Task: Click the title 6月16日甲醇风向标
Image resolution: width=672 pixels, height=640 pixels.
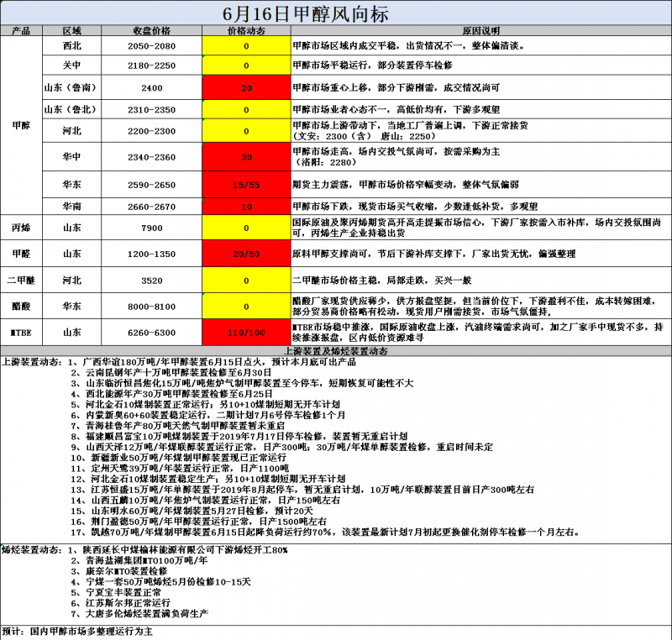Action: [x=305, y=13]
